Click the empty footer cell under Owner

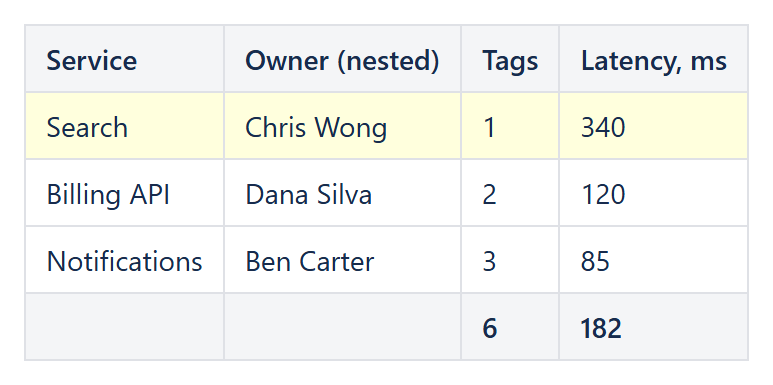(342, 327)
